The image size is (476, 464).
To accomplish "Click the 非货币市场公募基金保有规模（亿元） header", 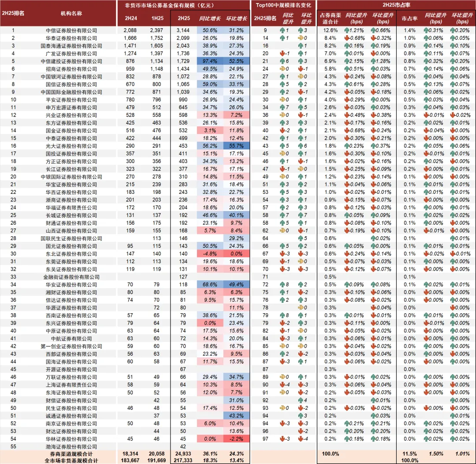I will pos(170,5).
